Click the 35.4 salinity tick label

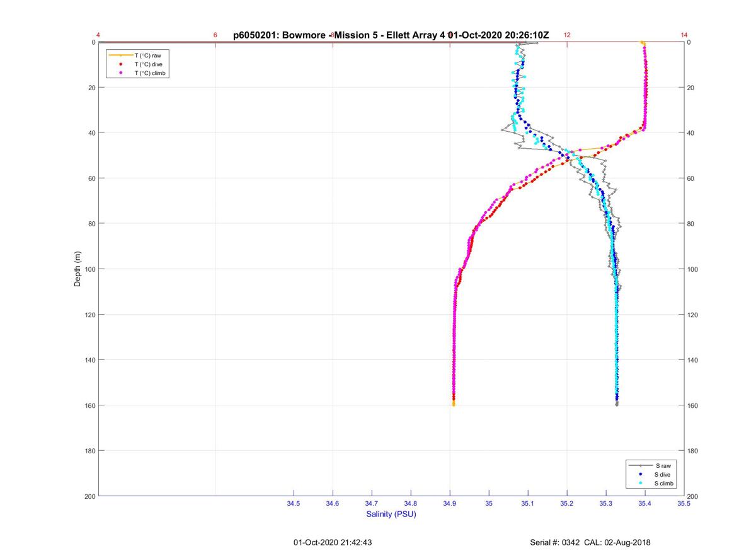645,504
